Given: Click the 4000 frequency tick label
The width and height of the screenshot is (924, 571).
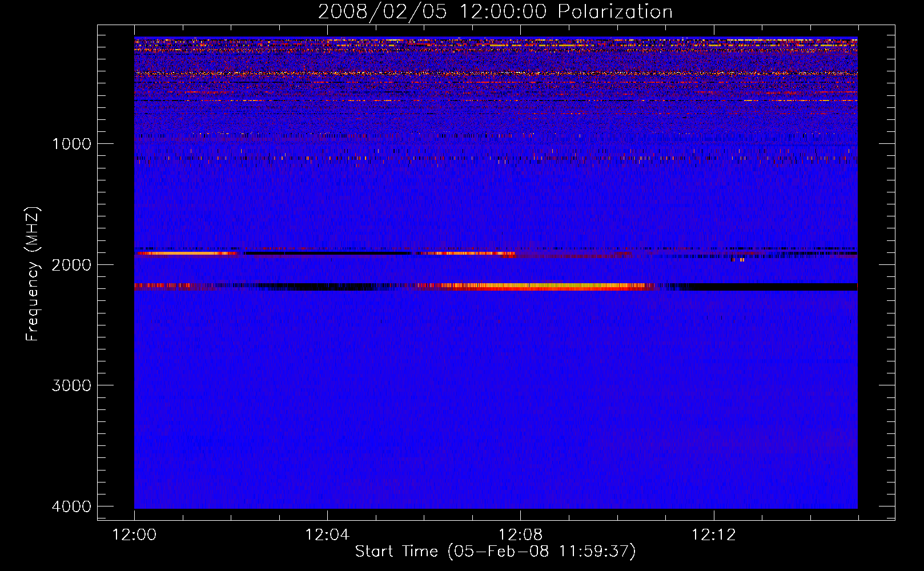Looking at the screenshot, I should coord(71,506).
